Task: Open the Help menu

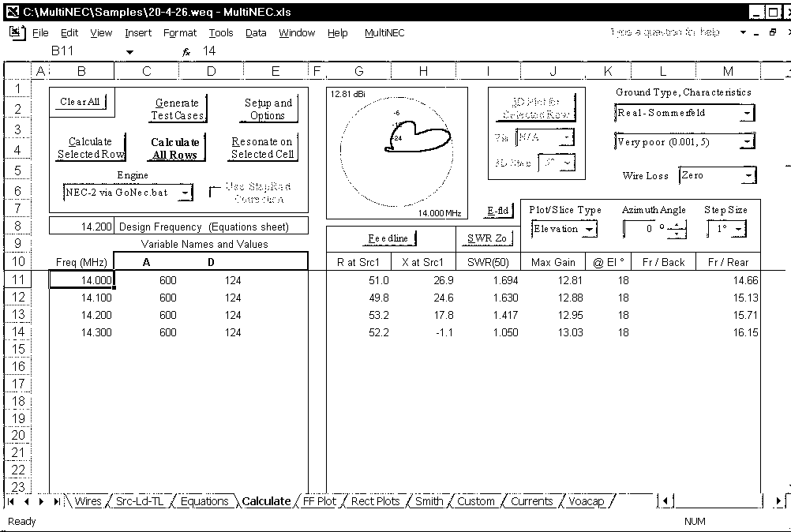Action: coord(338,33)
